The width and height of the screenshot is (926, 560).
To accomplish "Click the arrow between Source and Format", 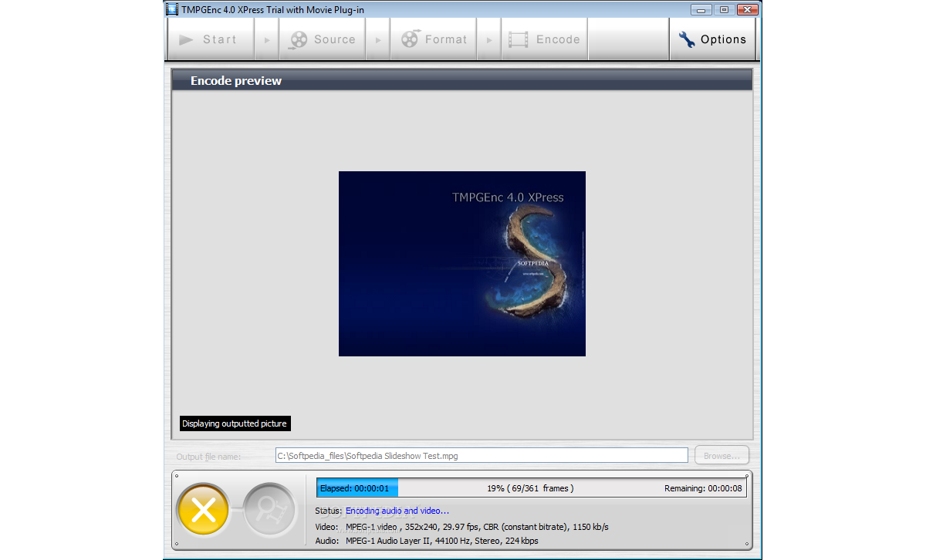I will pyautogui.click(x=378, y=39).
